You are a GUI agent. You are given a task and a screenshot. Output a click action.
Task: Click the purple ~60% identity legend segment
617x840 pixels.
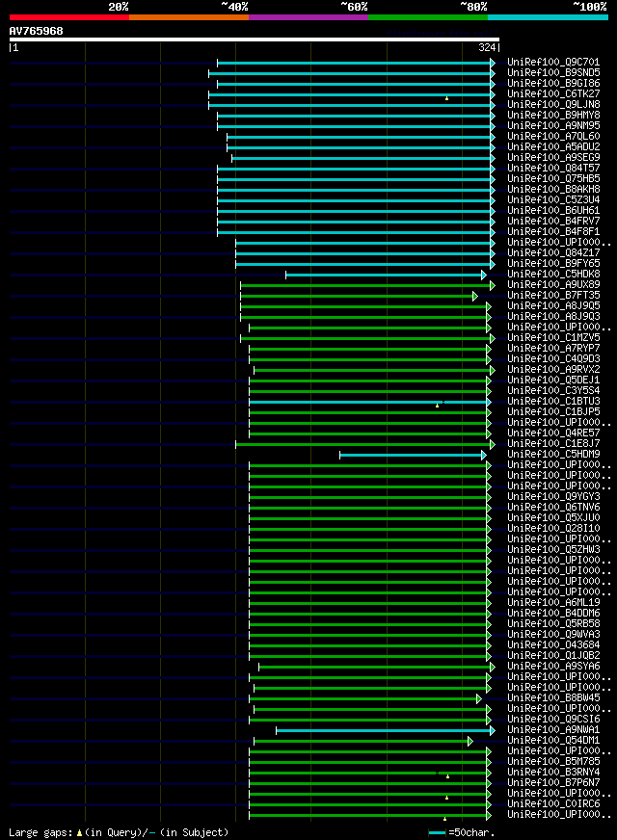308,17
